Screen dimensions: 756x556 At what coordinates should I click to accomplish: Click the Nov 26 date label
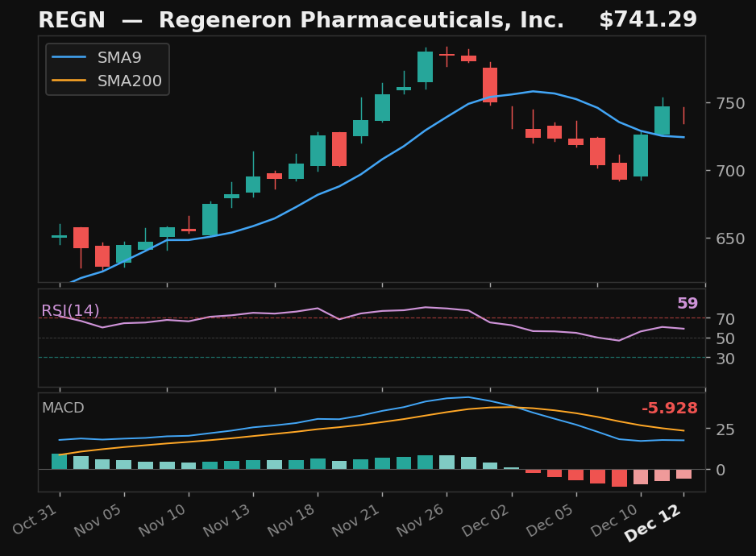tap(421, 521)
